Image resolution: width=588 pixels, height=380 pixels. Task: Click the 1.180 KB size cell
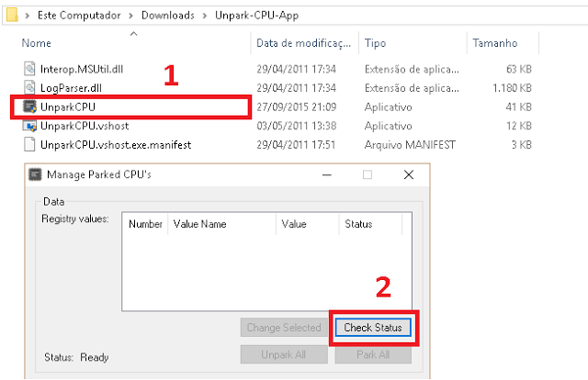(x=513, y=88)
